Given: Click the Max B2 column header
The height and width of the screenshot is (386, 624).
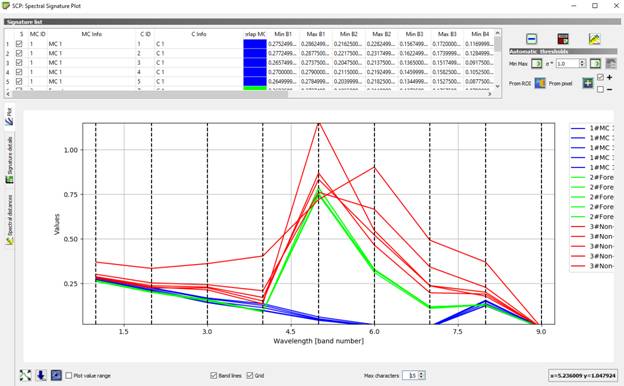Looking at the screenshot, I should (x=382, y=34).
